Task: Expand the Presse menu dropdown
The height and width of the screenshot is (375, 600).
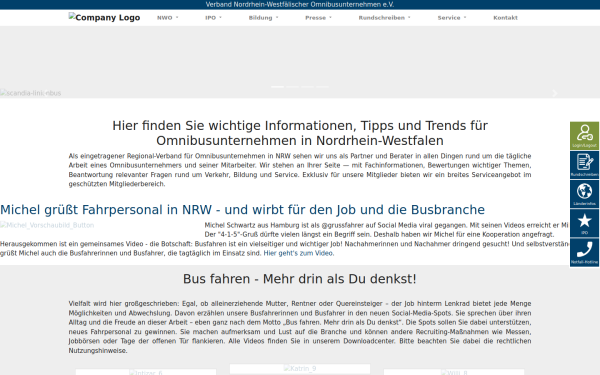Action: tap(318, 18)
